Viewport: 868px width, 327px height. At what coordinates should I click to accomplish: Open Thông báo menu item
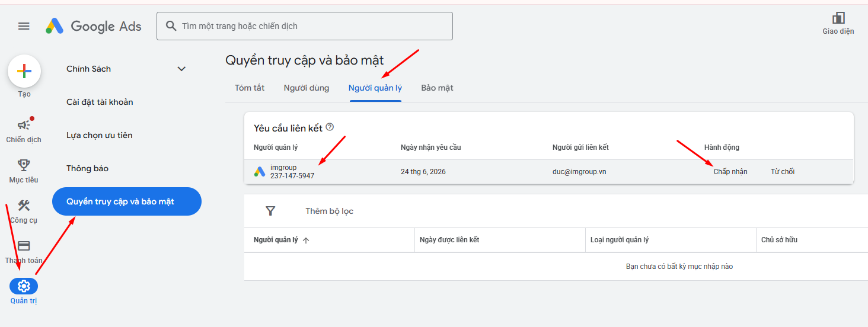87,168
